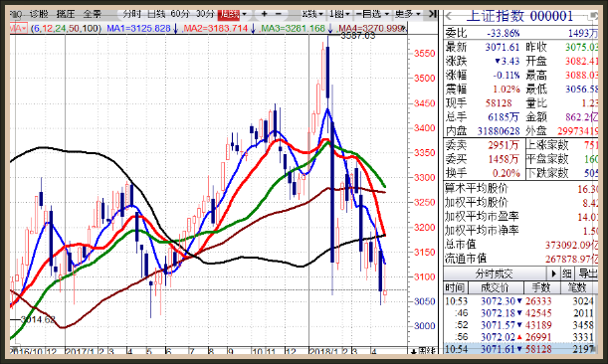Switch to the 日线 daily chart tab
This screenshot has width=608, height=364.
point(156,14)
